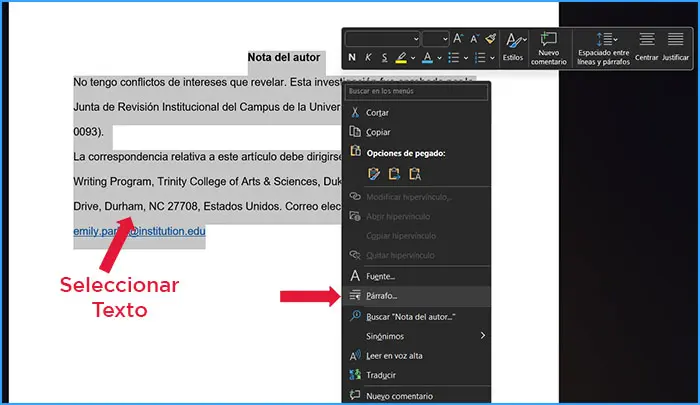Screen dimensions: 700x405
Task: Apply yellow text highlight color
Action: click(x=401, y=58)
